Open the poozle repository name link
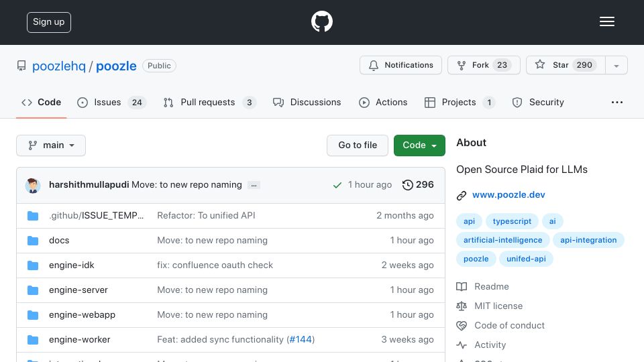644x362 pixels. click(x=116, y=66)
